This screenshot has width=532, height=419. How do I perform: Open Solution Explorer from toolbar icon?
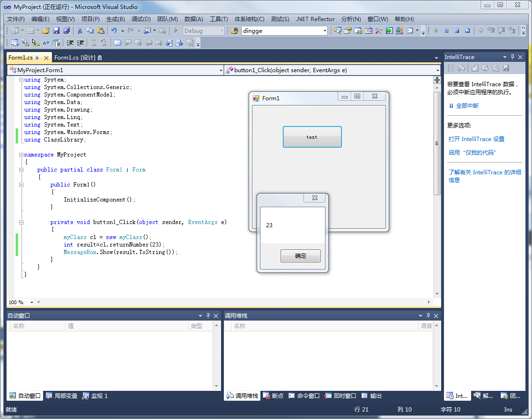[337, 30]
